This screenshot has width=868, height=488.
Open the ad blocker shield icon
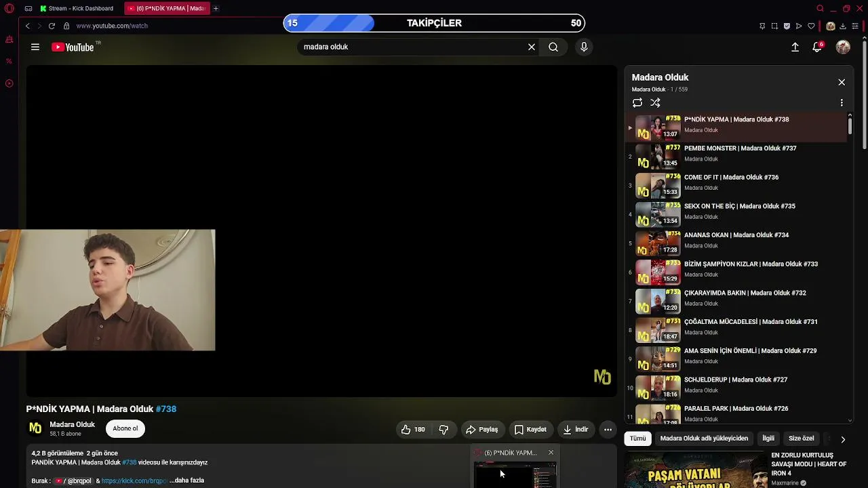click(x=787, y=26)
